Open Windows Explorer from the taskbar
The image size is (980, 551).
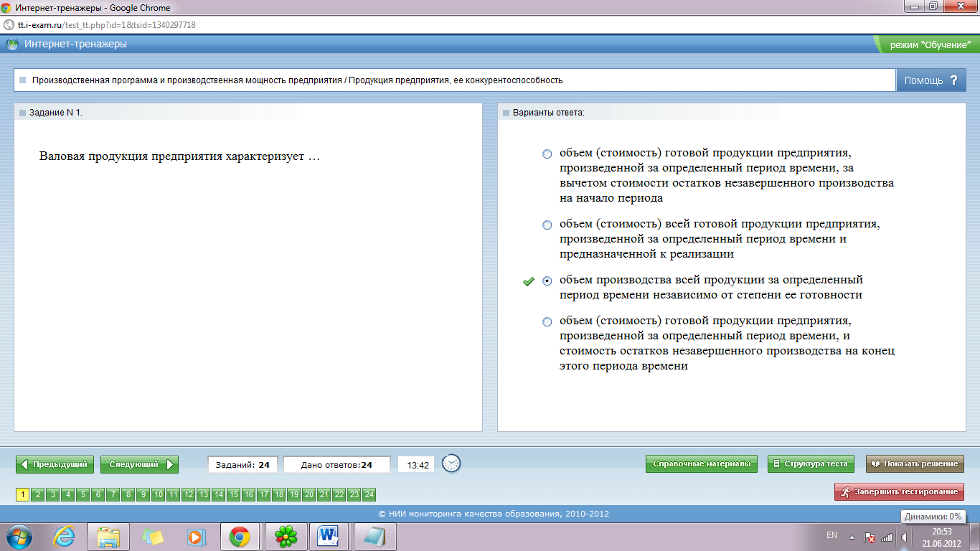point(109,536)
